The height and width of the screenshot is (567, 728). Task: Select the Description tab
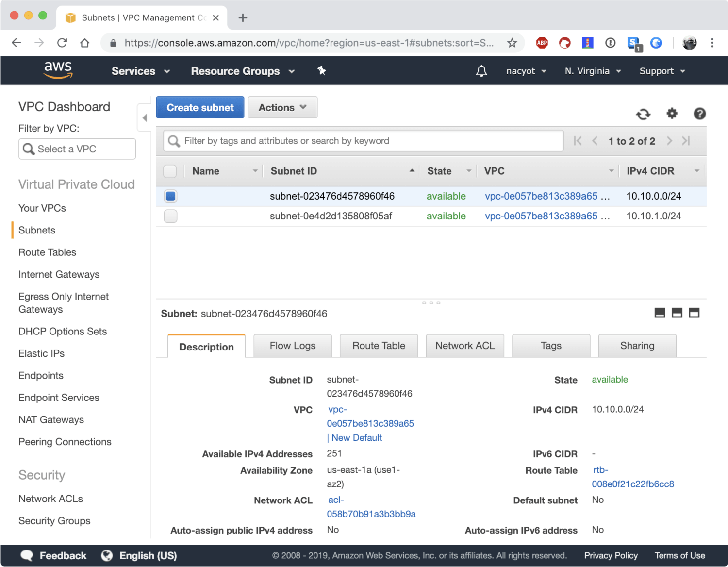[x=207, y=346]
